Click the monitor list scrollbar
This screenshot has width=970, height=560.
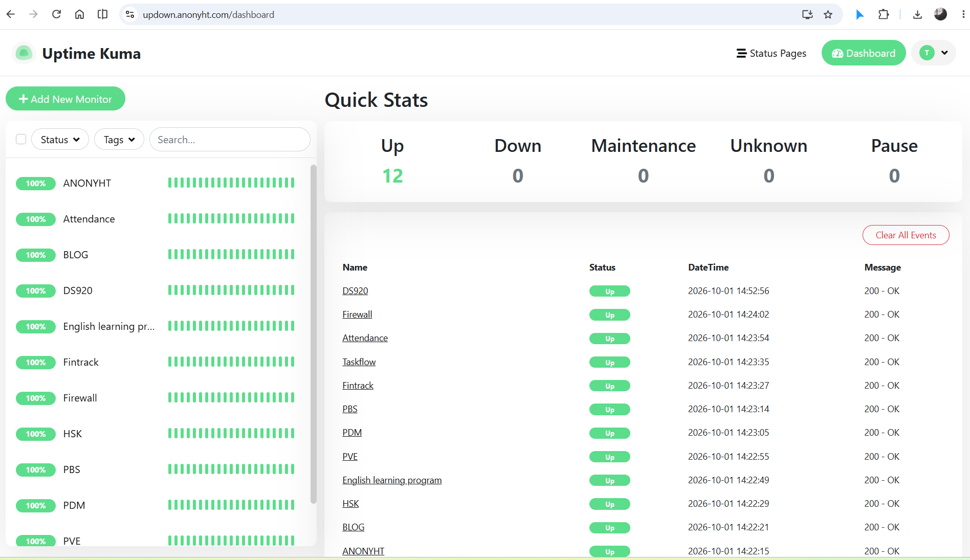pos(313,333)
